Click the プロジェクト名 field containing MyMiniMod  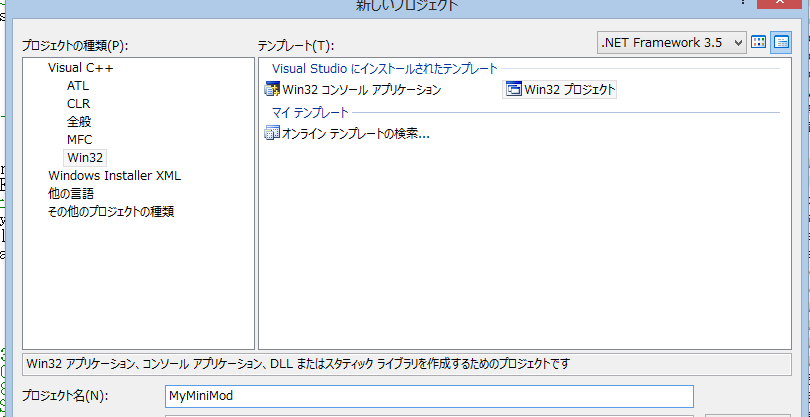coord(428,396)
